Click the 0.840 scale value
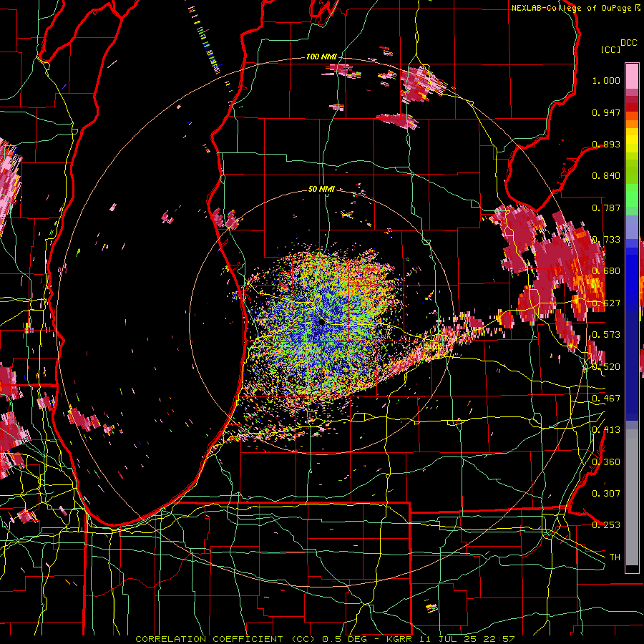This screenshot has width=644, height=644. click(606, 176)
